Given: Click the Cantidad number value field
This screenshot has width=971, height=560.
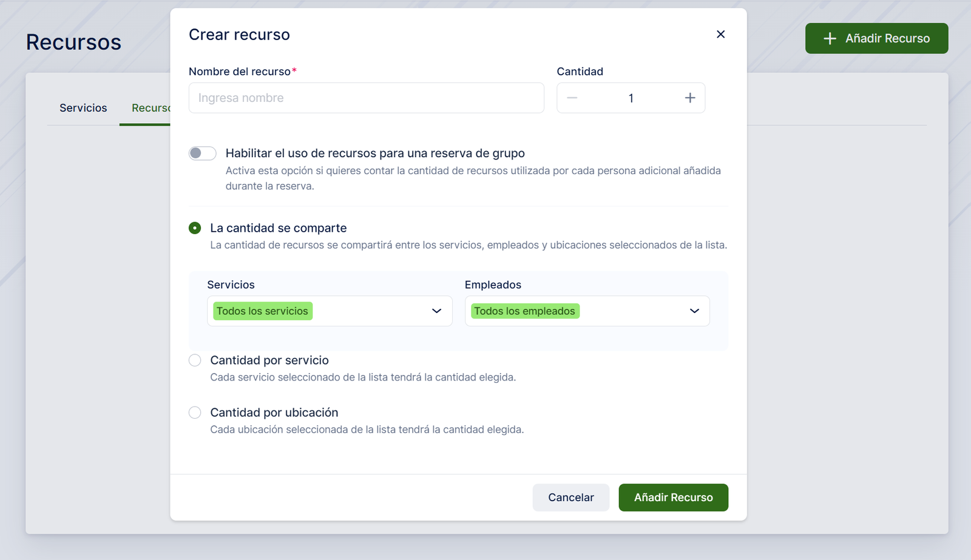Looking at the screenshot, I should click(x=631, y=98).
